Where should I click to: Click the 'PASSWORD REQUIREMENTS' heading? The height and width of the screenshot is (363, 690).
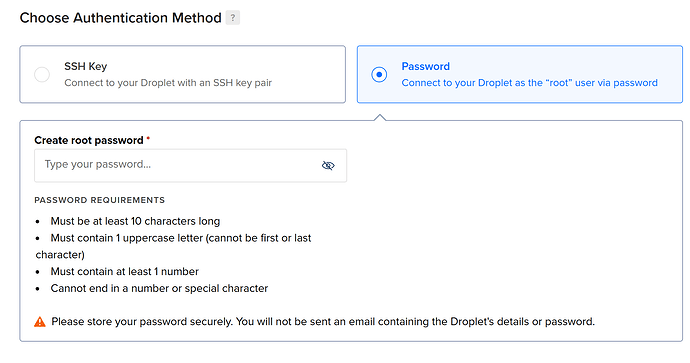pos(99,200)
